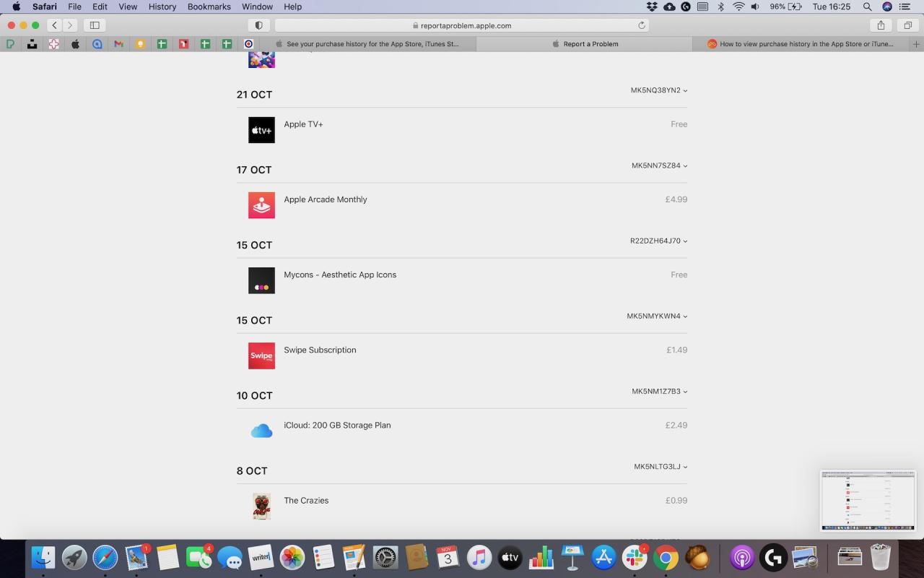Expand order MK5NM1Z7B3 details
Screen dimensions: 924x578
tap(659, 392)
